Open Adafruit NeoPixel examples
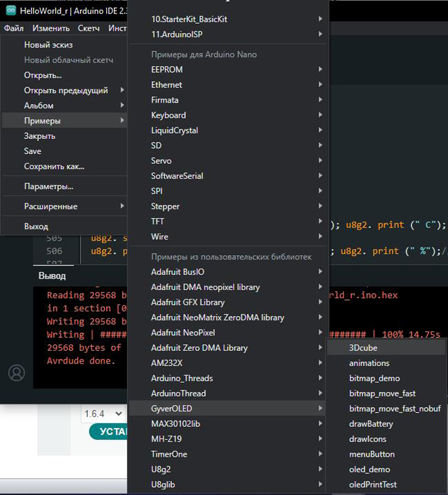448x495 pixels. pos(228,332)
